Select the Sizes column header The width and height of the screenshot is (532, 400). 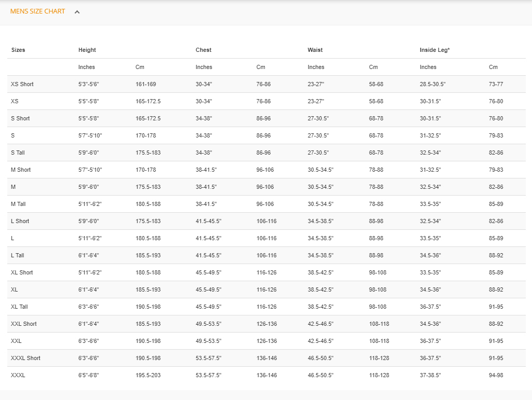18,50
